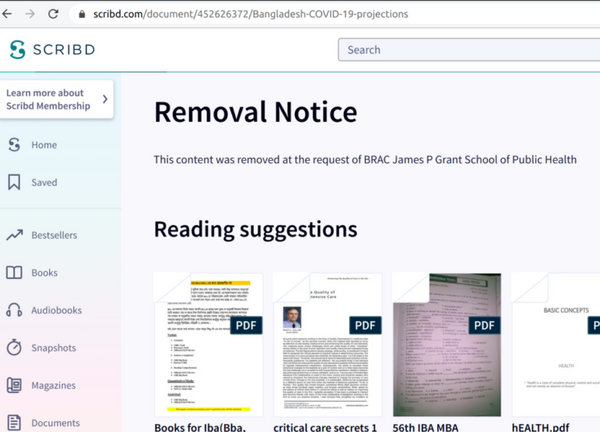This screenshot has height=432, width=600.
Task: Open the Books for Iba document thumbnail
Action: (x=208, y=344)
